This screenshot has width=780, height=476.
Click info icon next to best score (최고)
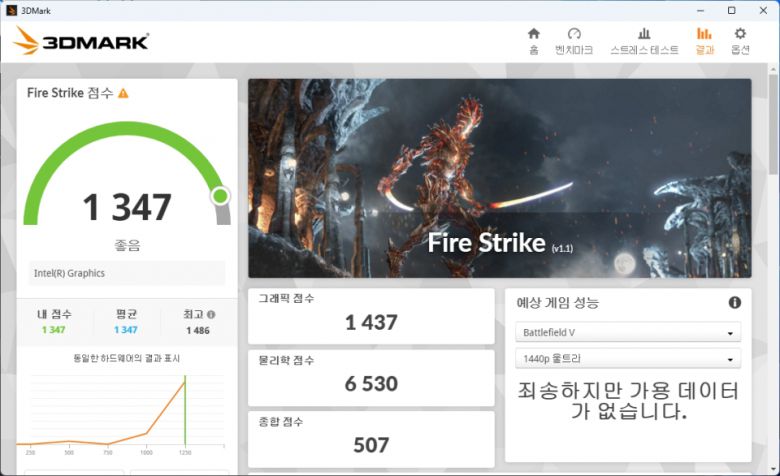pos(211,314)
